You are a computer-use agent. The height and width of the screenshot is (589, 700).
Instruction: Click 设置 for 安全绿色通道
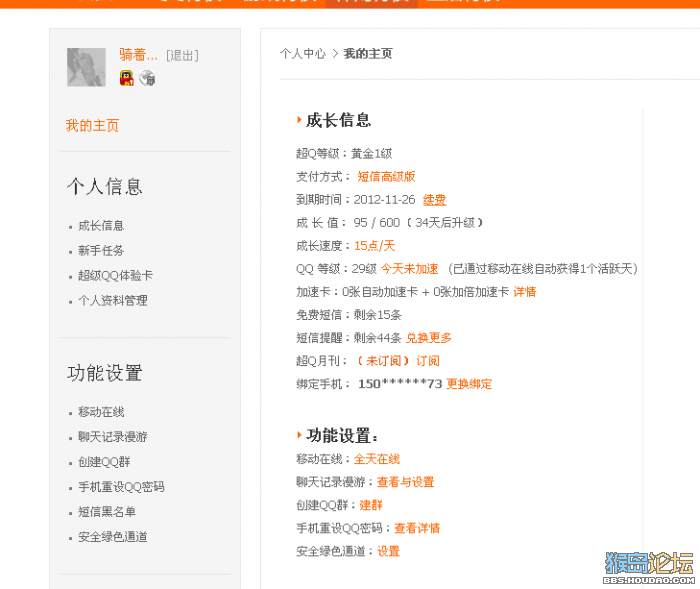pyautogui.click(x=388, y=551)
